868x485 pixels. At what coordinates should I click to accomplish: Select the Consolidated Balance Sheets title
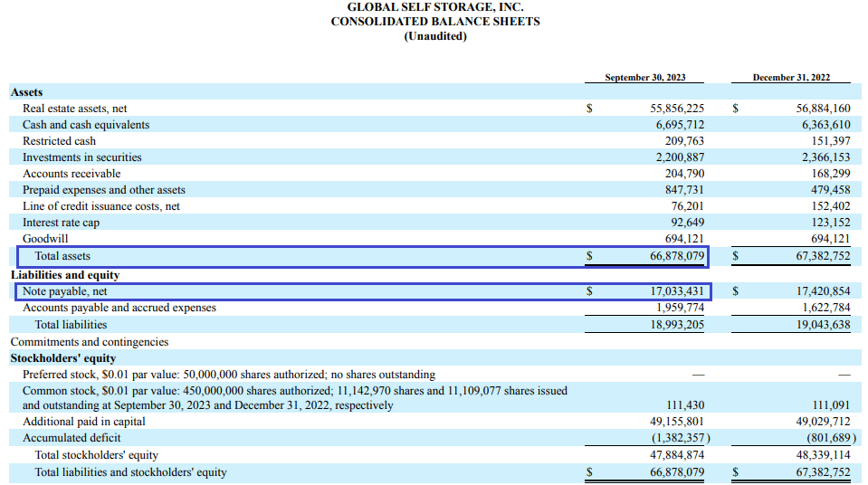pos(434,21)
